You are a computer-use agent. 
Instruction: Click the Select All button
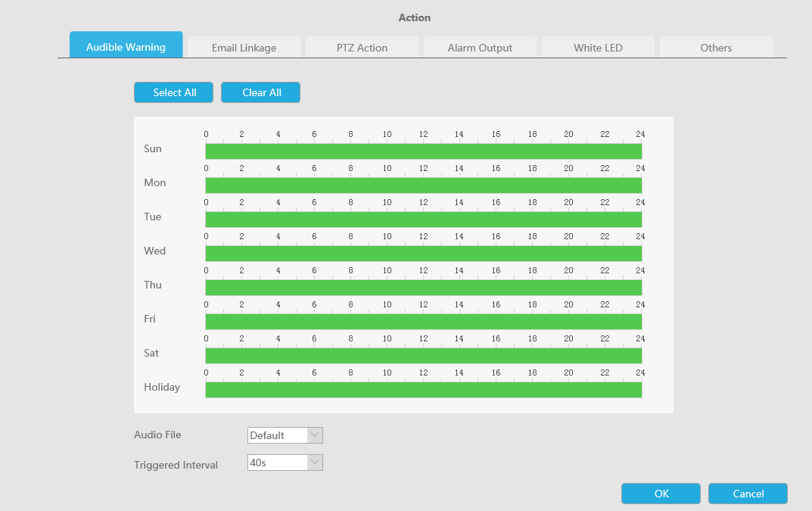173,92
